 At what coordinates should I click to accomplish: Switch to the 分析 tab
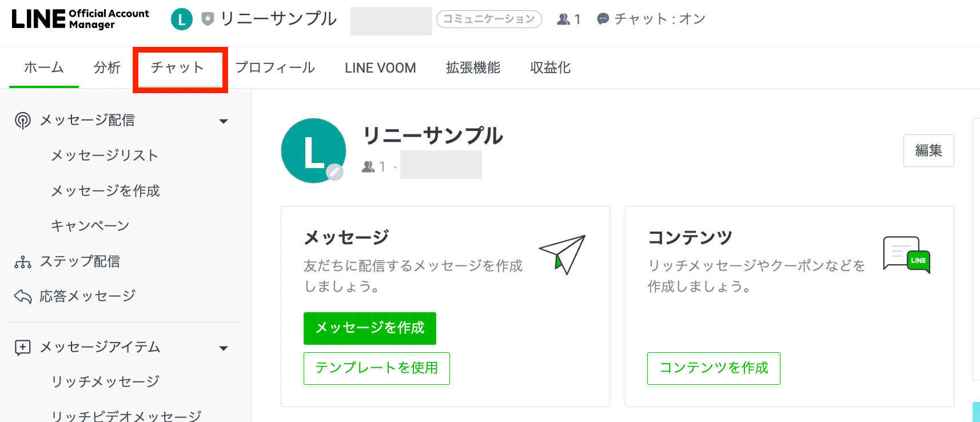click(x=107, y=68)
